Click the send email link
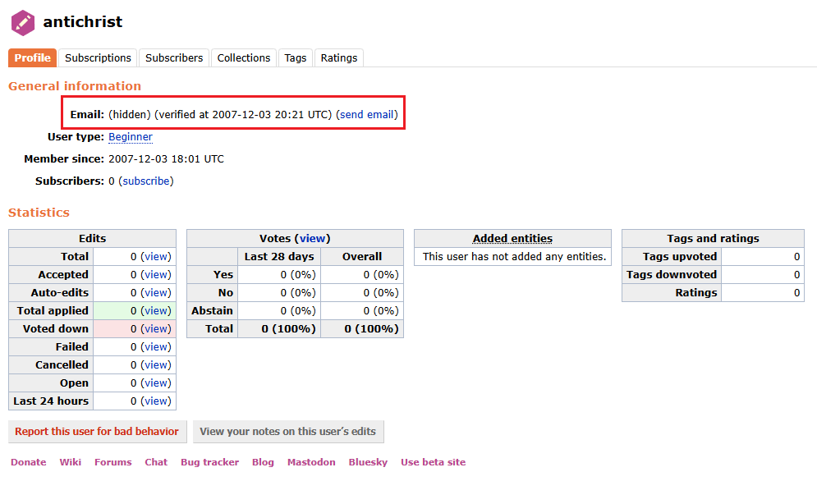Viewport: 817px width, 504px height. 367,115
